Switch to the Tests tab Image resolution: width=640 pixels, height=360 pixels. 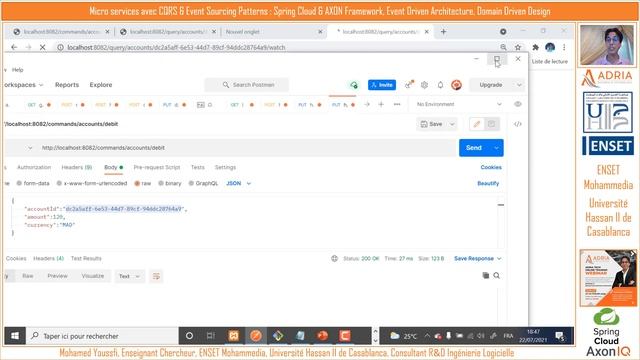[x=198, y=167]
